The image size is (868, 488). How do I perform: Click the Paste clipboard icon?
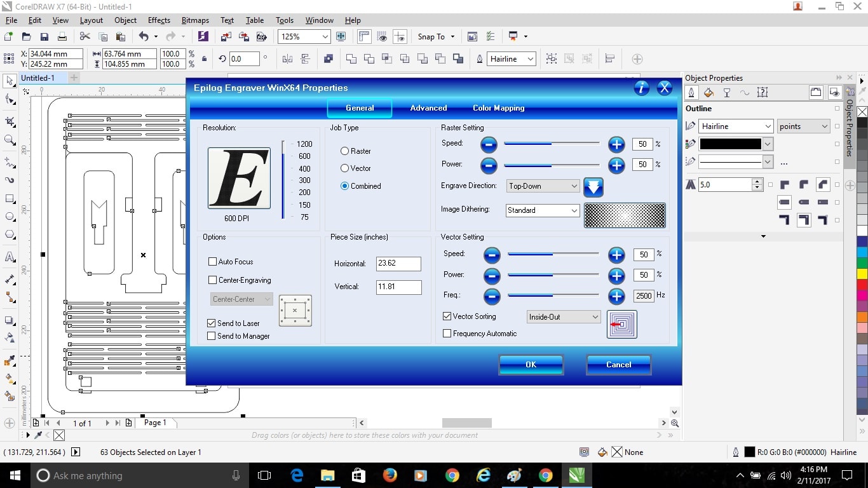(120, 37)
